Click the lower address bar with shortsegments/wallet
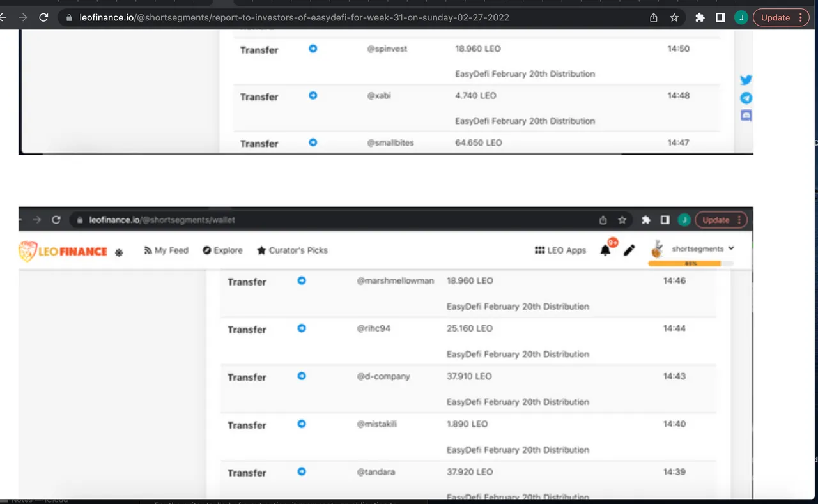This screenshot has width=818, height=504. (162, 220)
